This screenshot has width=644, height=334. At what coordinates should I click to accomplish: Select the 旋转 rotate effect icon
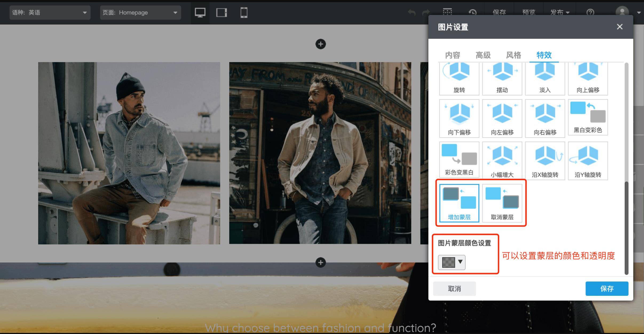click(x=459, y=78)
